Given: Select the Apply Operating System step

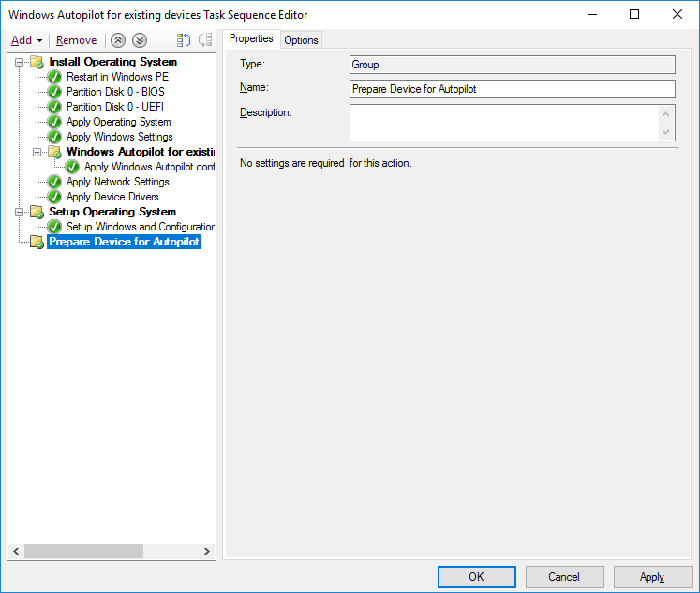Looking at the screenshot, I should [x=119, y=122].
